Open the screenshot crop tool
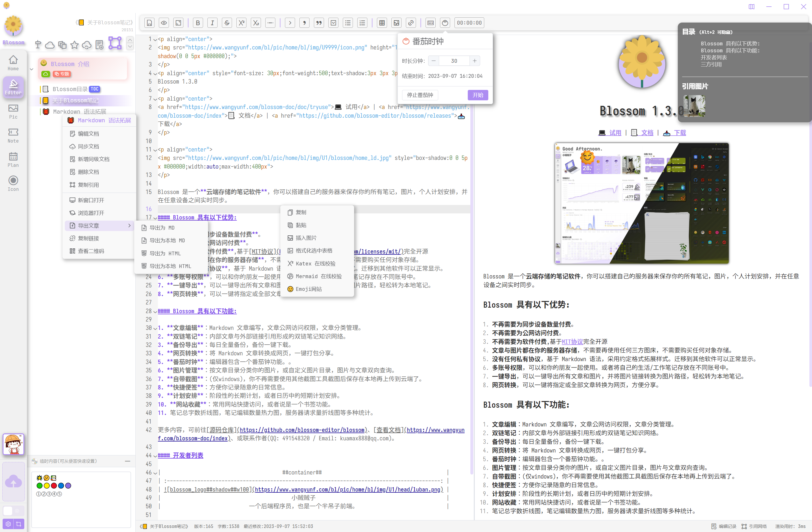The height and width of the screenshot is (532, 812). pyautogui.click(x=19, y=524)
